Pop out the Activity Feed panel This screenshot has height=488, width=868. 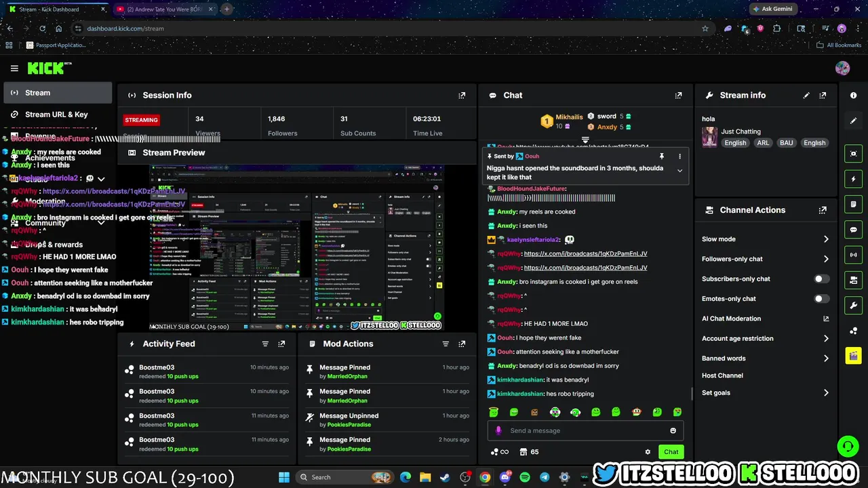click(281, 344)
